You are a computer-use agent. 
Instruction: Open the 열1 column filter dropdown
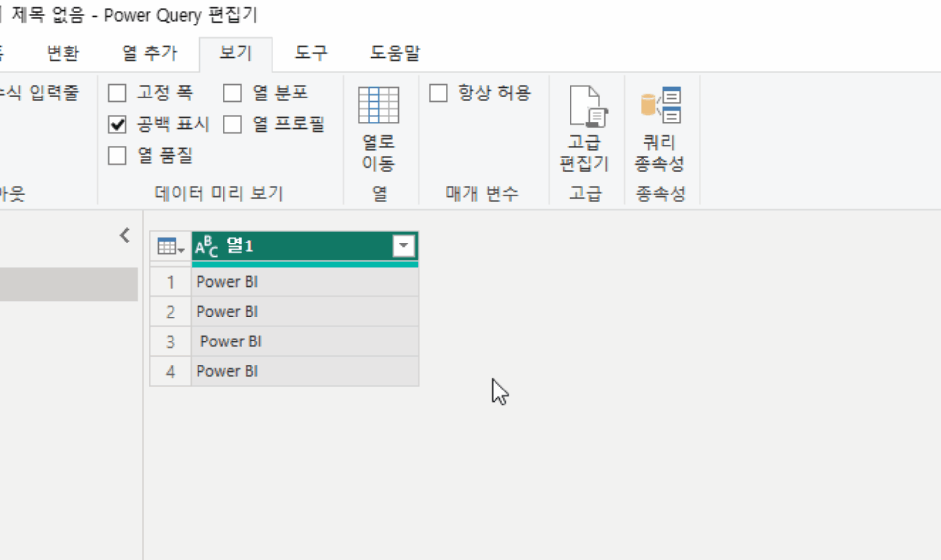tap(404, 245)
